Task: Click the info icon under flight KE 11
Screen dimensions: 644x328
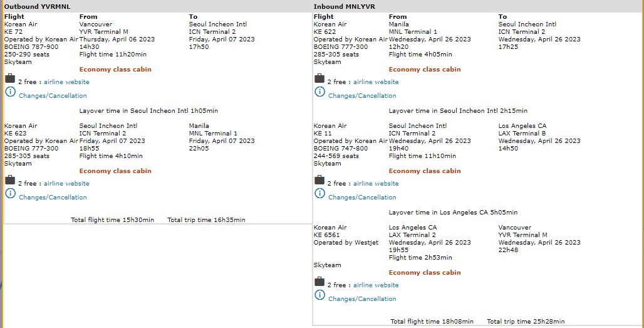Action: [x=319, y=193]
